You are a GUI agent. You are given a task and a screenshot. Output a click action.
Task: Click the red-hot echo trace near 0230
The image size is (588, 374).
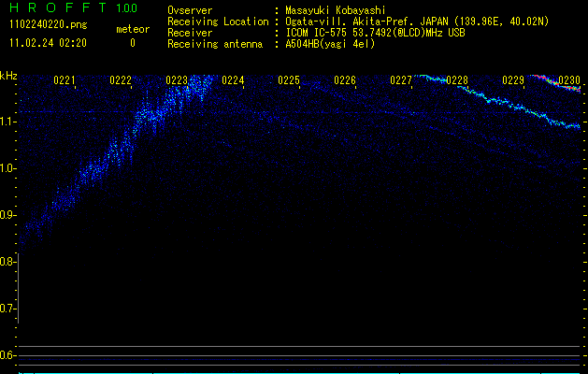tap(558, 83)
